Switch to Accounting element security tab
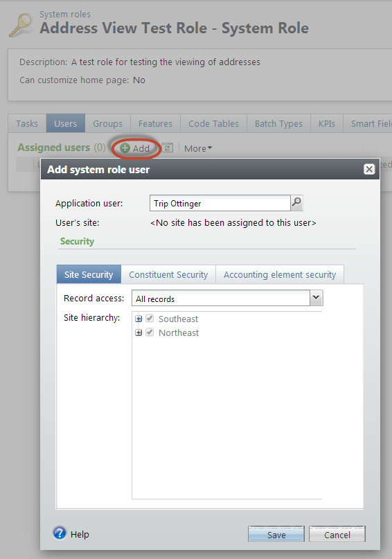The image size is (392, 559). coord(280,274)
